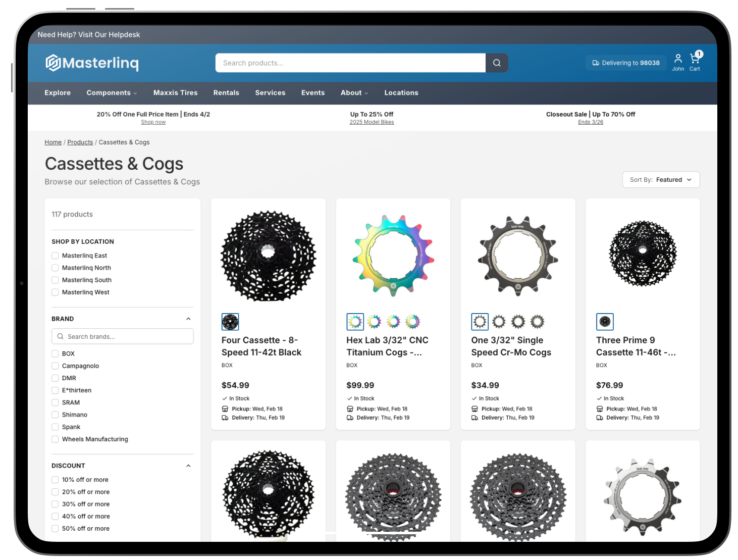Select the Three Prime 9 variant thumbnail
738x560 pixels.
pyautogui.click(x=605, y=322)
